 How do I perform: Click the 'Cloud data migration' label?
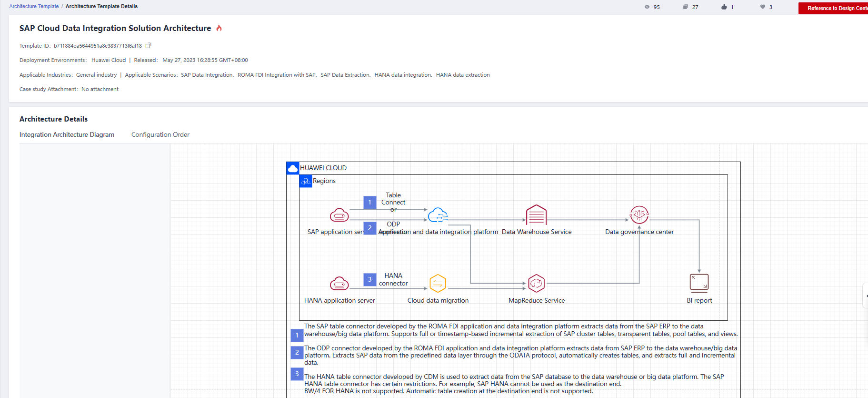click(x=438, y=301)
